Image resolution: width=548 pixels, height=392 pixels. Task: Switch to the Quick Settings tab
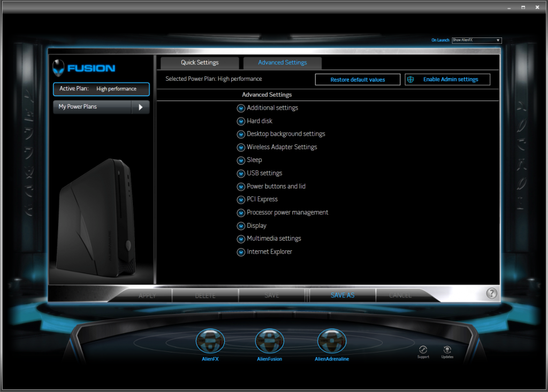200,63
